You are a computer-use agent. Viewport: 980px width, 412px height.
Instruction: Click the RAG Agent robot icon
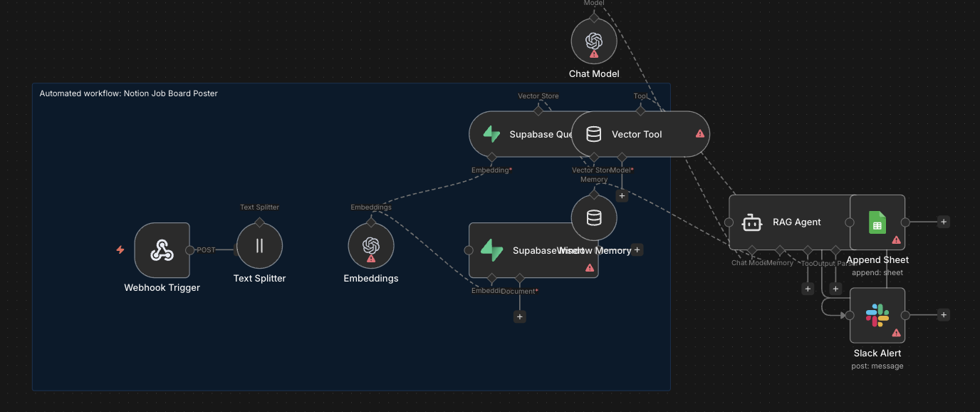pos(752,222)
